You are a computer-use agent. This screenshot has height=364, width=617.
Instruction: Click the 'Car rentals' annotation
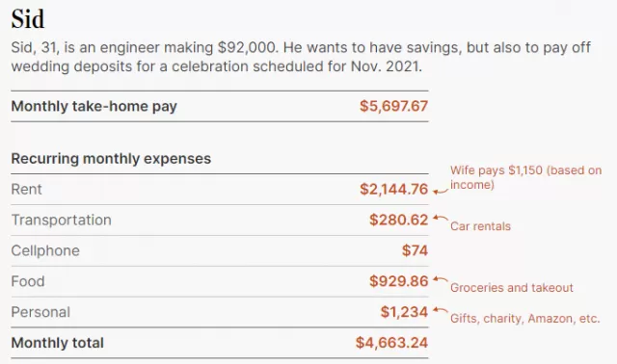click(x=480, y=226)
